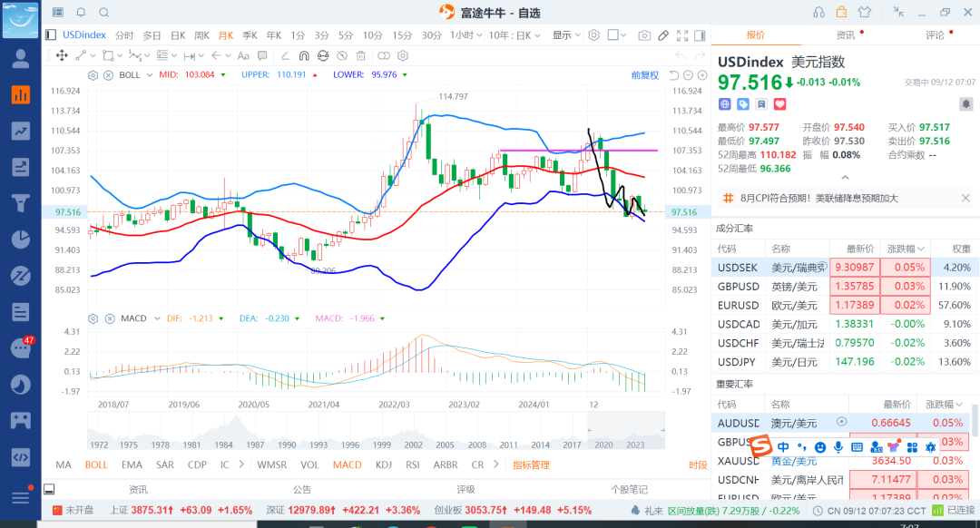The width and height of the screenshot is (980, 528).
Task: Click the search magnifier icon in the title bar
Action: (x=103, y=13)
